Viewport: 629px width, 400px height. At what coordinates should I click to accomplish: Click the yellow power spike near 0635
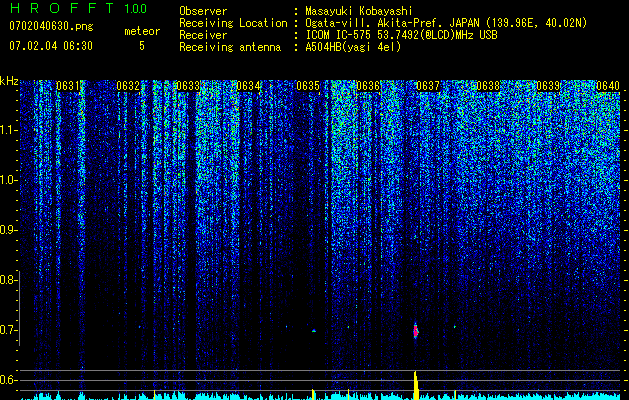(313, 394)
